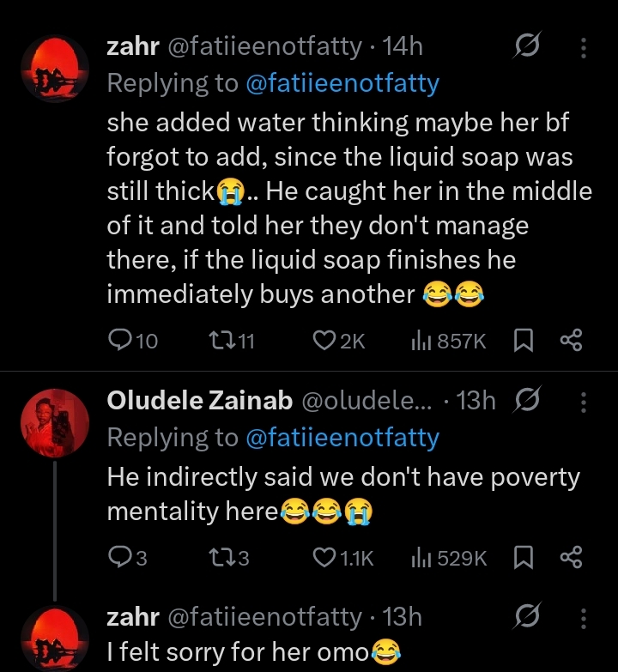Screen dimensions: 618x672
Task: Open Oludele Zainab's profile name
Action: pos(199,401)
